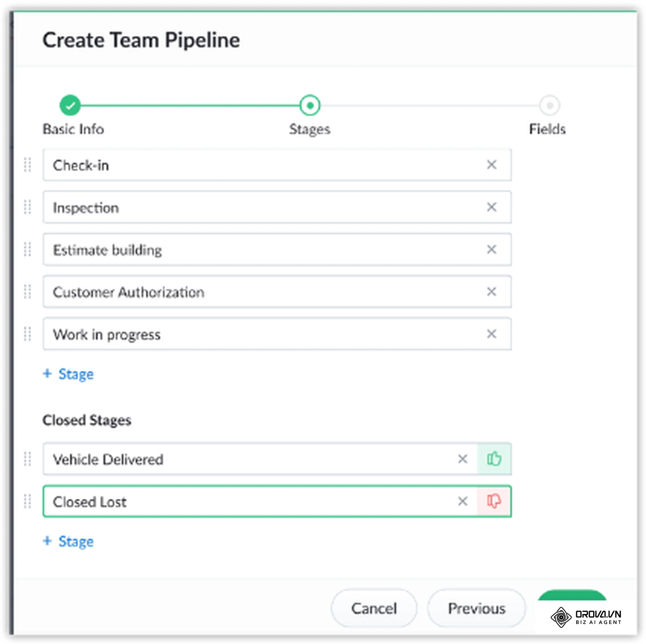The height and width of the screenshot is (644, 646).
Task: Remove the Closed Lost stage
Action: click(463, 501)
